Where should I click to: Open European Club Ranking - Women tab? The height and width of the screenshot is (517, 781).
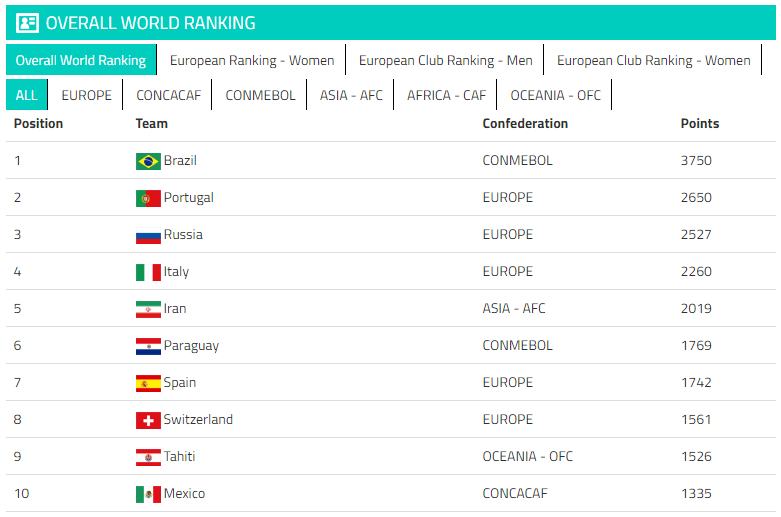pyautogui.click(x=653, y=60)
